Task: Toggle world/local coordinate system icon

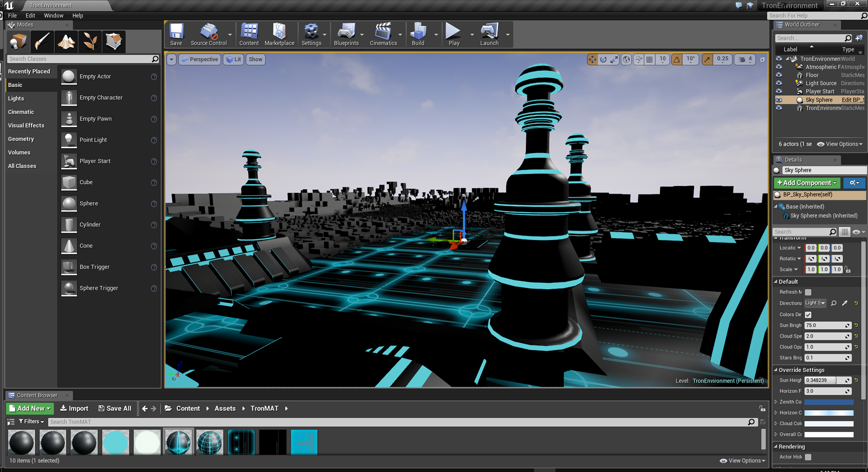Action: point(626,59)
